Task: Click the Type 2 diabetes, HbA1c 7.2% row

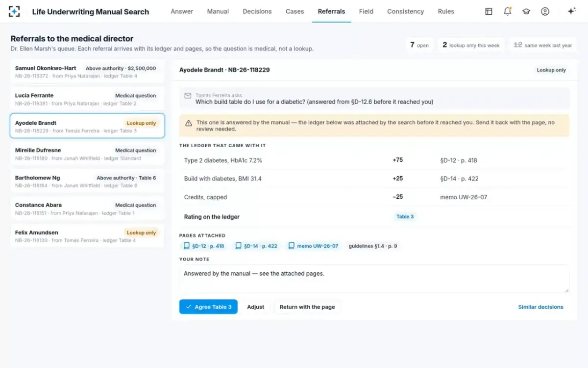Action: click(375, 160)
